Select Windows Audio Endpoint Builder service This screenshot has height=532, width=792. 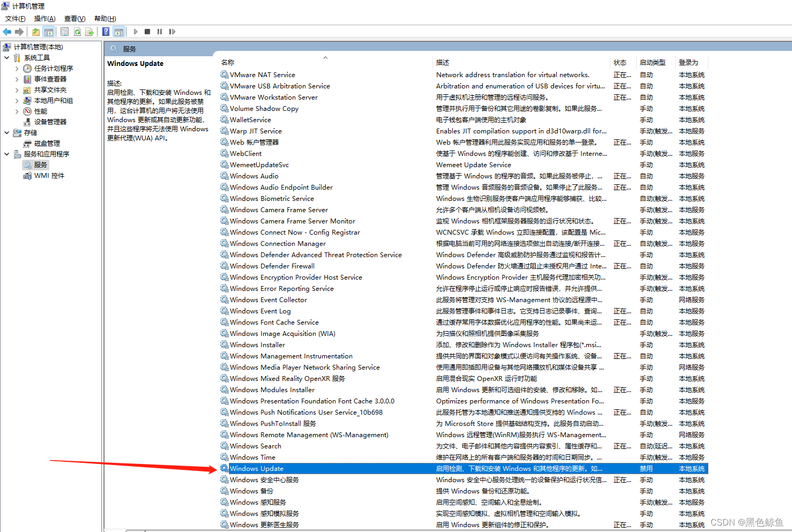464,188
